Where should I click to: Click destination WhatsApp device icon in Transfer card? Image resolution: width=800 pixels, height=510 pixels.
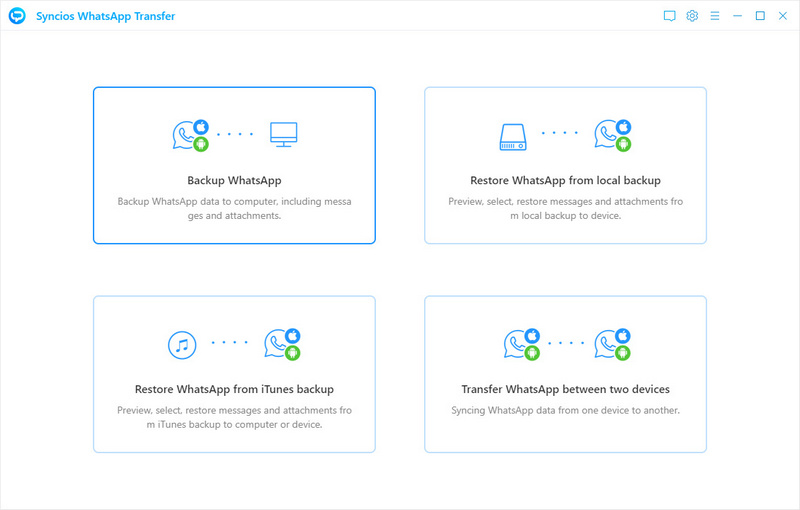[x=613, y=344]
